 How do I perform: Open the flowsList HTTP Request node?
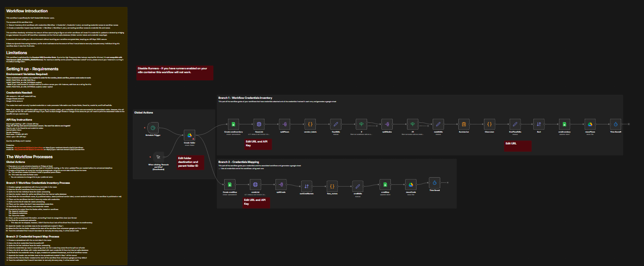tap(259, 124)
